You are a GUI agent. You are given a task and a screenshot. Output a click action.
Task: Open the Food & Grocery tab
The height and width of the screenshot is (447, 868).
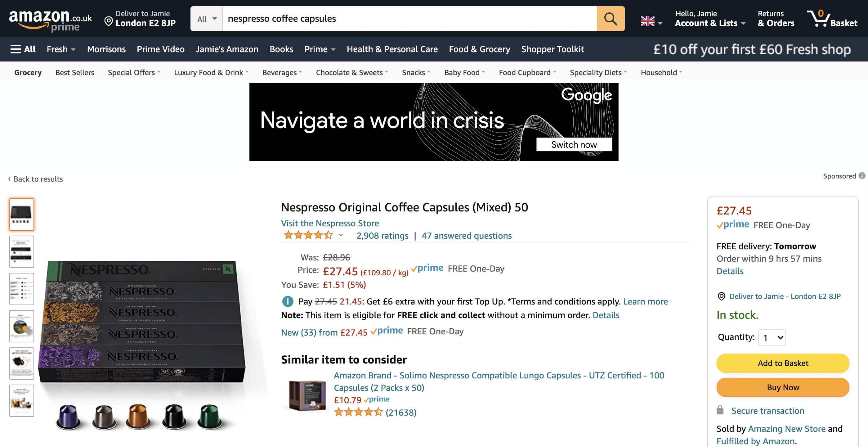479,49
